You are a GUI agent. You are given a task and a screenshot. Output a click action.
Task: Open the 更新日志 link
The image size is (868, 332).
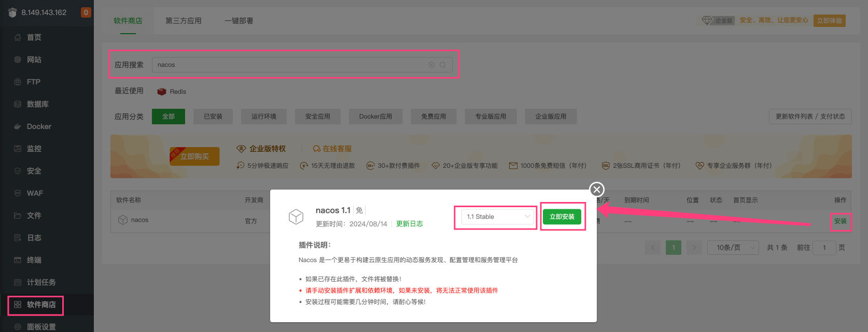tap(409, 224)
